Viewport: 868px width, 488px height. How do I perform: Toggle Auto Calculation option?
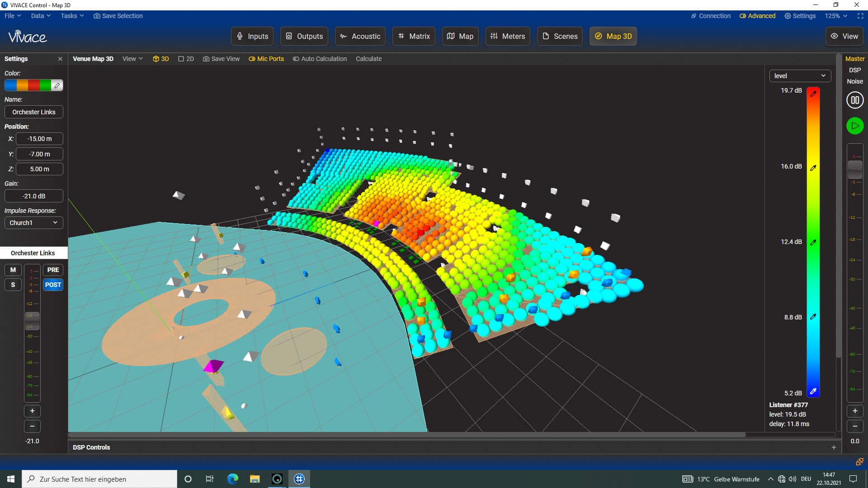tap(320, 59)
